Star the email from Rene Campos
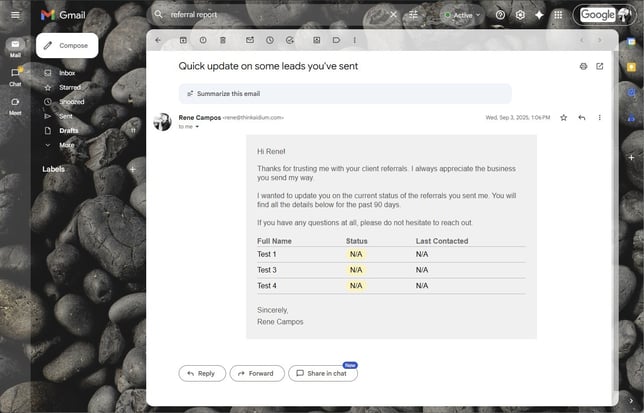The height and width of the screenshot is (413, 644). pos(563,117)
